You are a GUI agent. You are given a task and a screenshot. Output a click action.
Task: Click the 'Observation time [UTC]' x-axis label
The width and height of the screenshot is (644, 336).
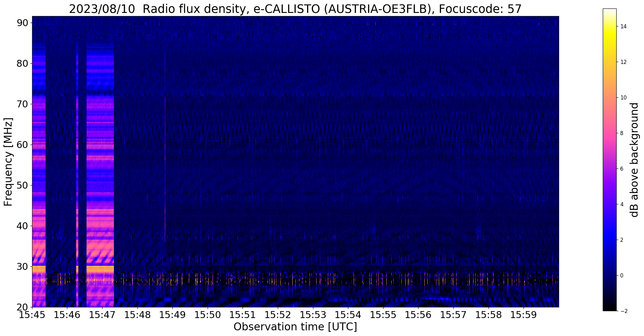[295, 327]
